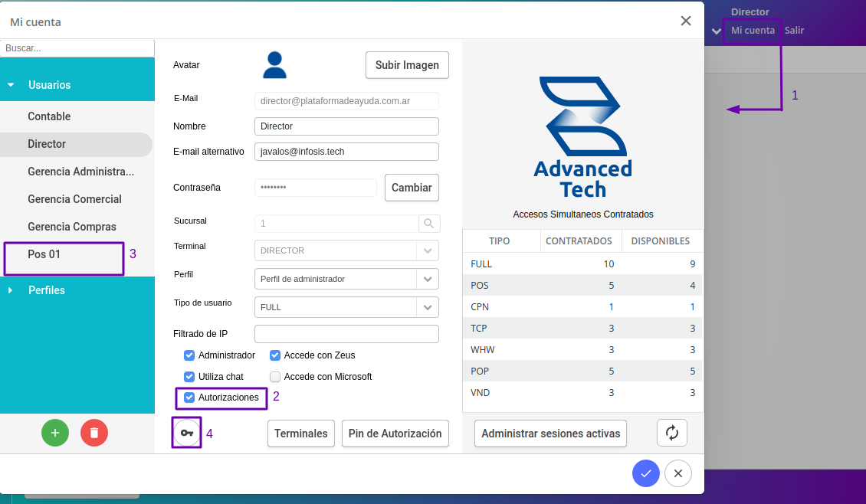Click the POP row in table
The height and width of the screenshot is (504, 866).
pos(582,371)
